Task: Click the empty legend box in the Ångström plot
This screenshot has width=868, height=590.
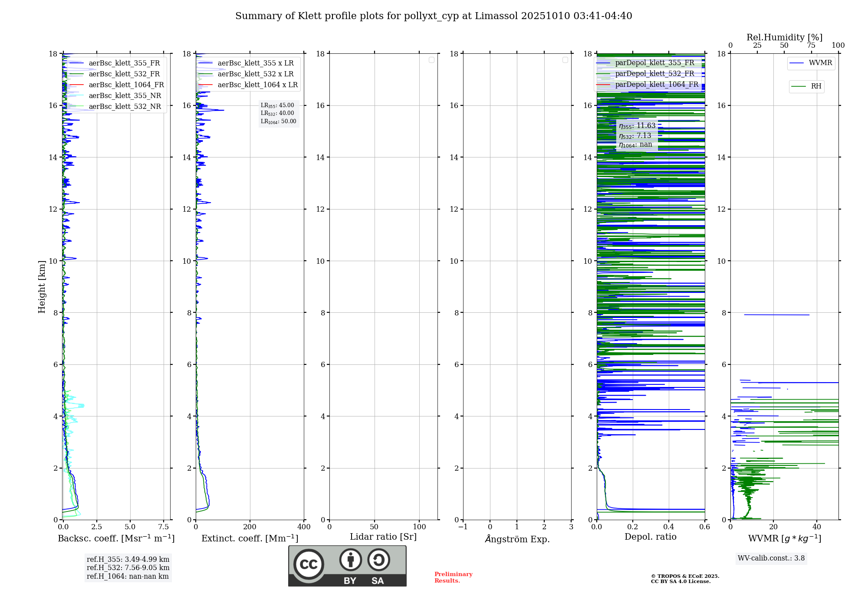Action: [x=565, y=60]
